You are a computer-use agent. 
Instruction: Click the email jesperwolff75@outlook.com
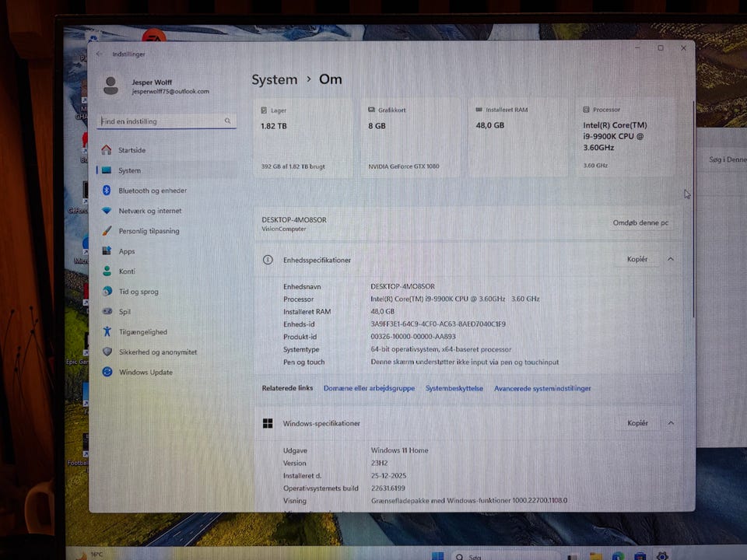[x=170, y=92]
